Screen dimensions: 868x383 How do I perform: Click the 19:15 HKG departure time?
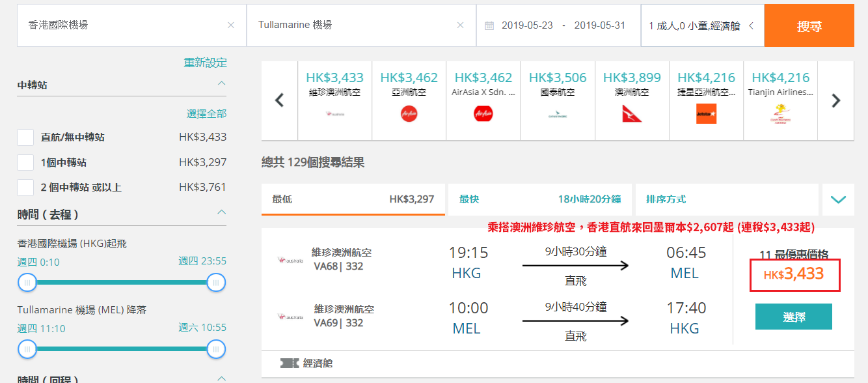(x=467, y=253)
